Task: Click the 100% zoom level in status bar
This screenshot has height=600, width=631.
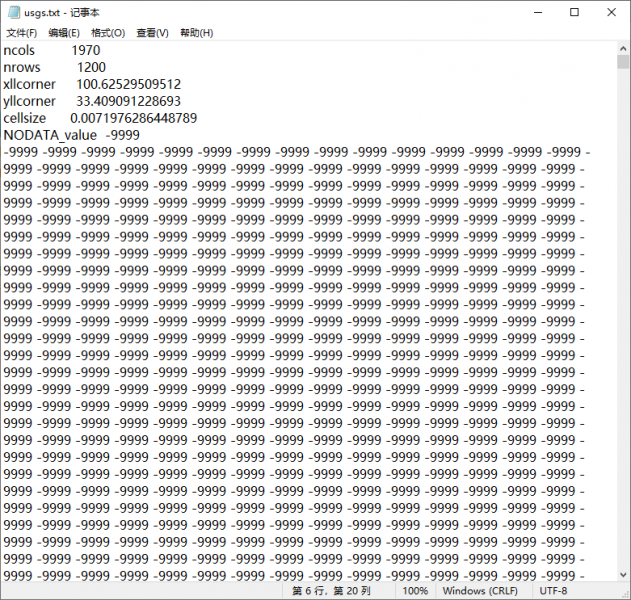Action: [415, 591]
